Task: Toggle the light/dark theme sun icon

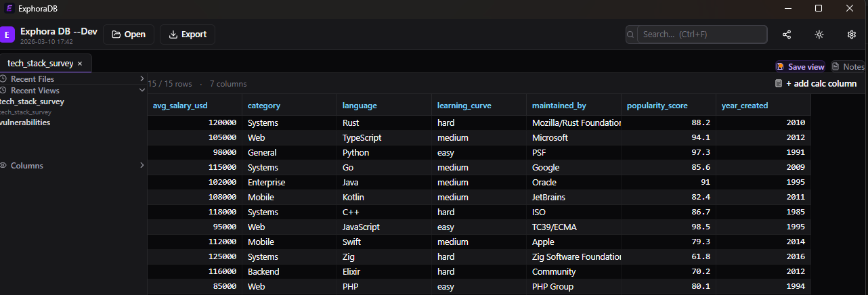Action: [819, 35]
